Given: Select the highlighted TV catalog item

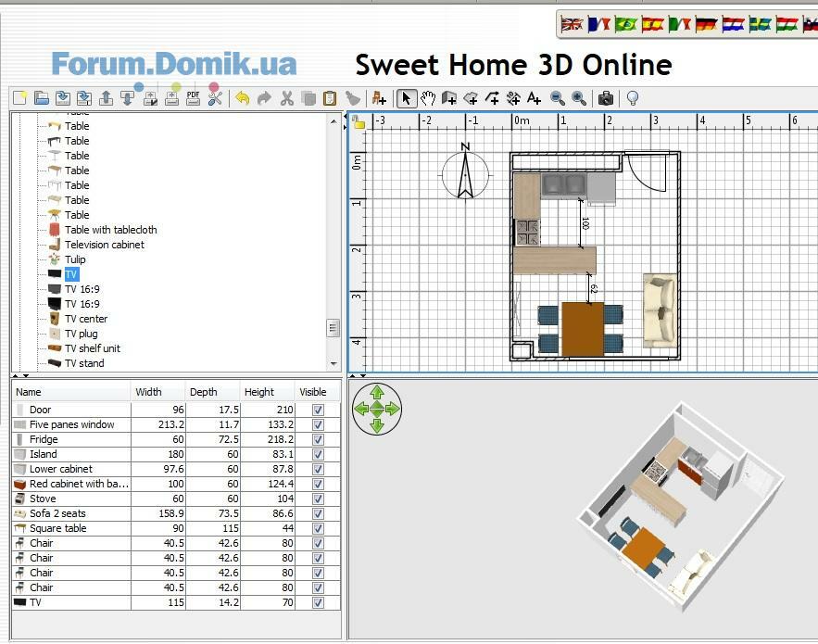Looking at the screenshot, I should coord(71,274).
